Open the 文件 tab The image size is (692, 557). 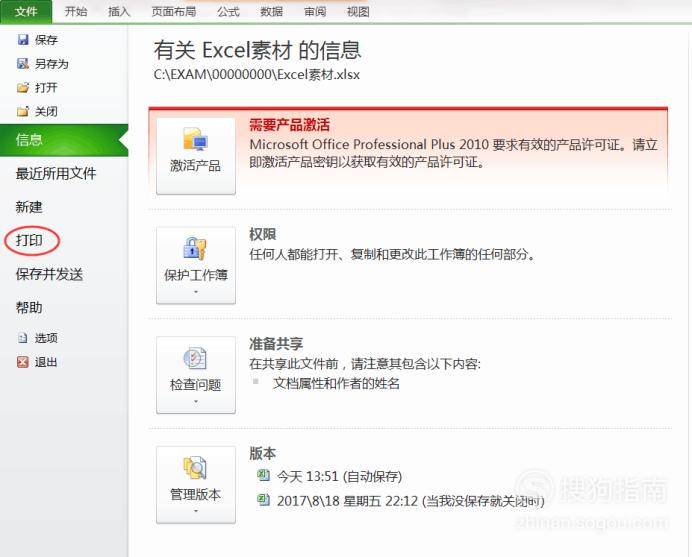[26, 11]
